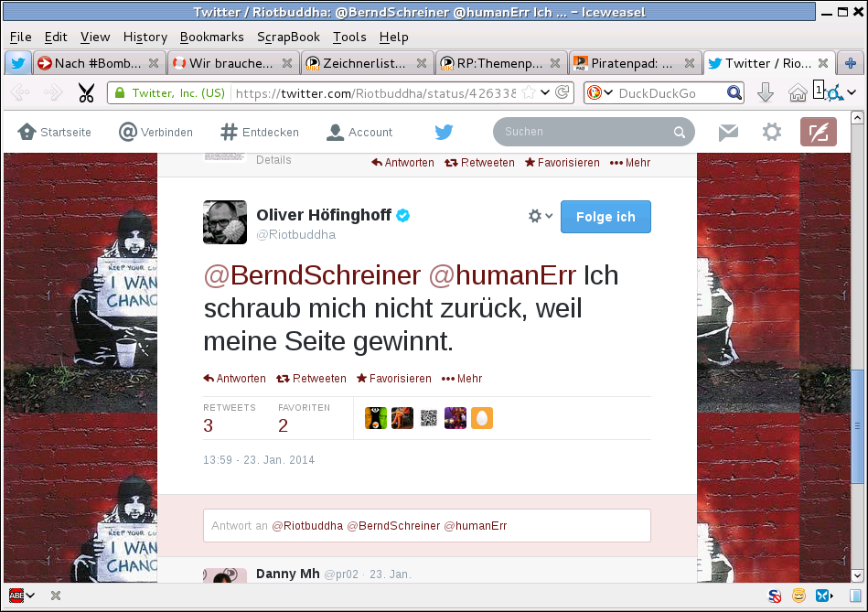Click the DuckDuckGo search magnifier icon
Screen dimensions: 868x612
pos(734,92)
